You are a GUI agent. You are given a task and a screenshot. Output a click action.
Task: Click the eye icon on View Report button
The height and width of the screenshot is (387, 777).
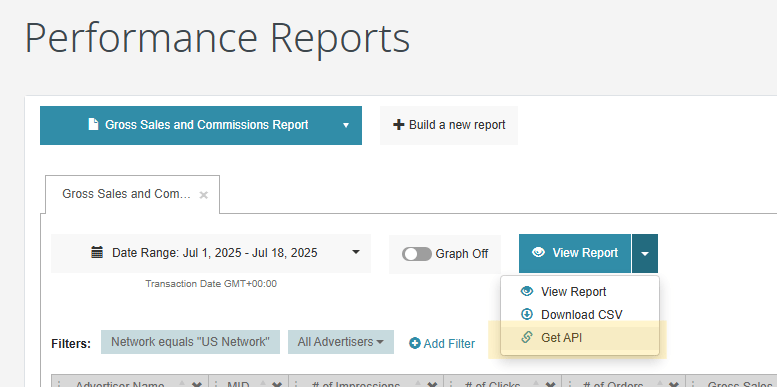click(538, 253)
